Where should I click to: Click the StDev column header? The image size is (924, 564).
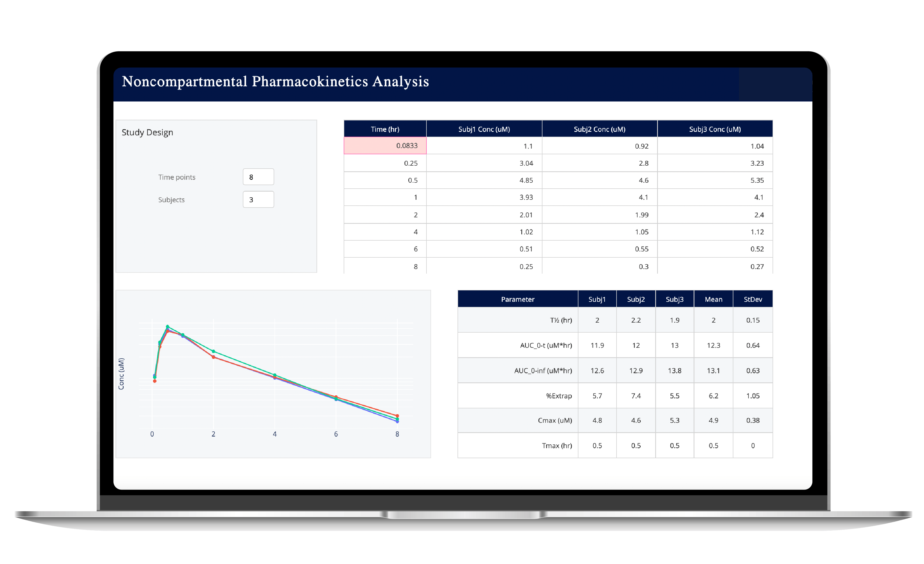point(753,299)
